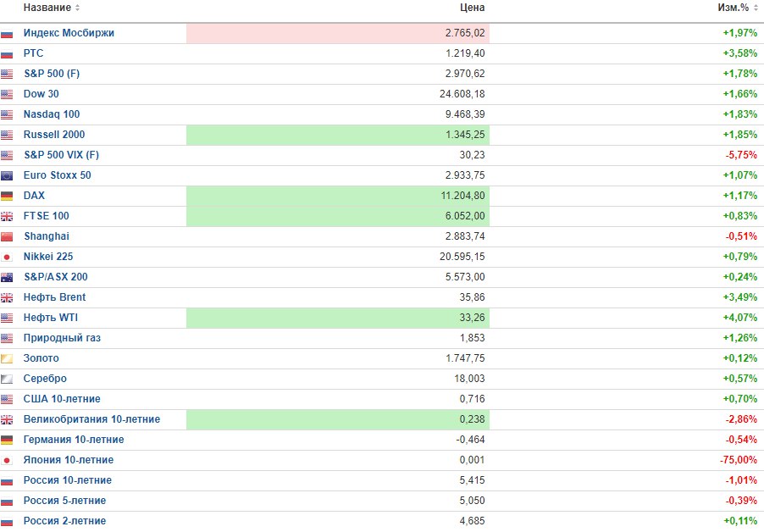Click the Russian flag beside Россия 10-летние

(x=7, y=481)
